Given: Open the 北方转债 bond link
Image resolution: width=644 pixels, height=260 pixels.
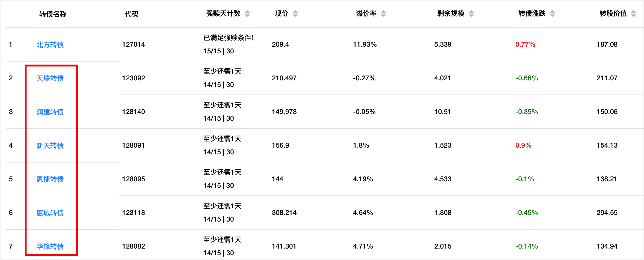Looking at the screenshot, I should [x=50, y=45].
